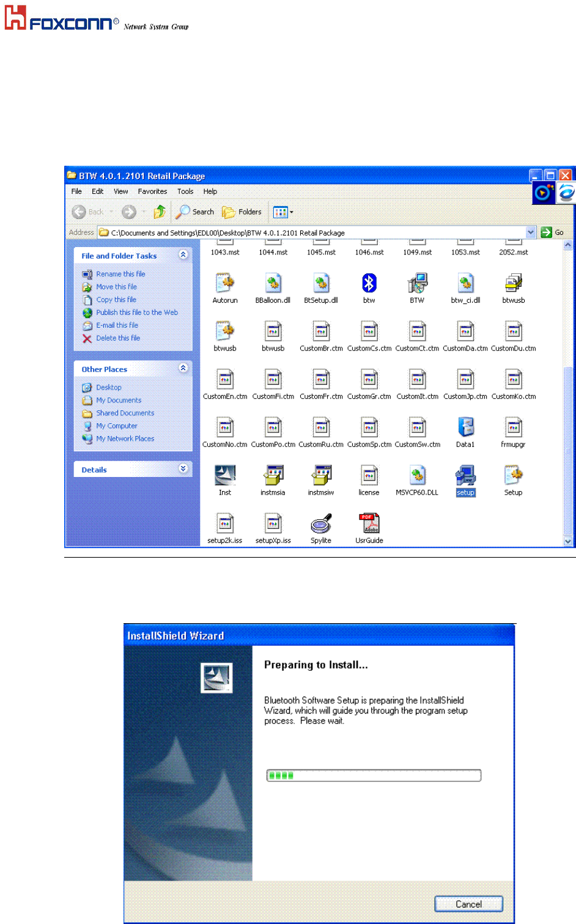This screenshot has width=576, height=924.
Task: Select the lowercase btw Bluetooth icon
Action: (369, 283)
